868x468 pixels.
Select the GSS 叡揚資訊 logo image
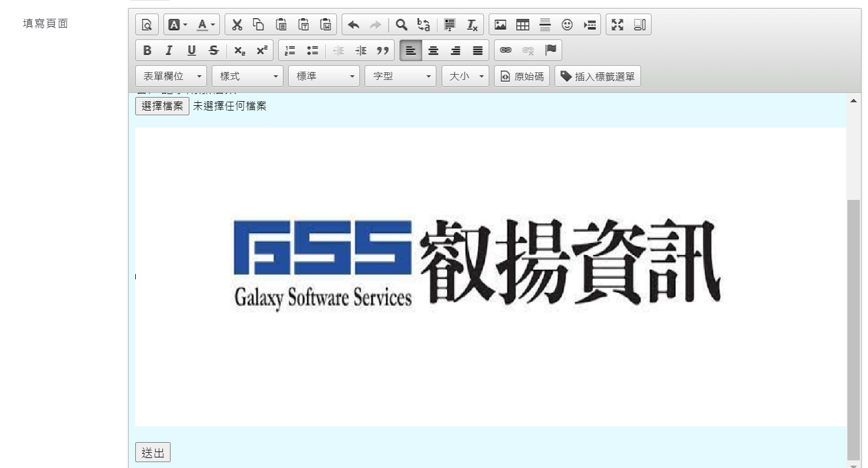tap(490, 277)
